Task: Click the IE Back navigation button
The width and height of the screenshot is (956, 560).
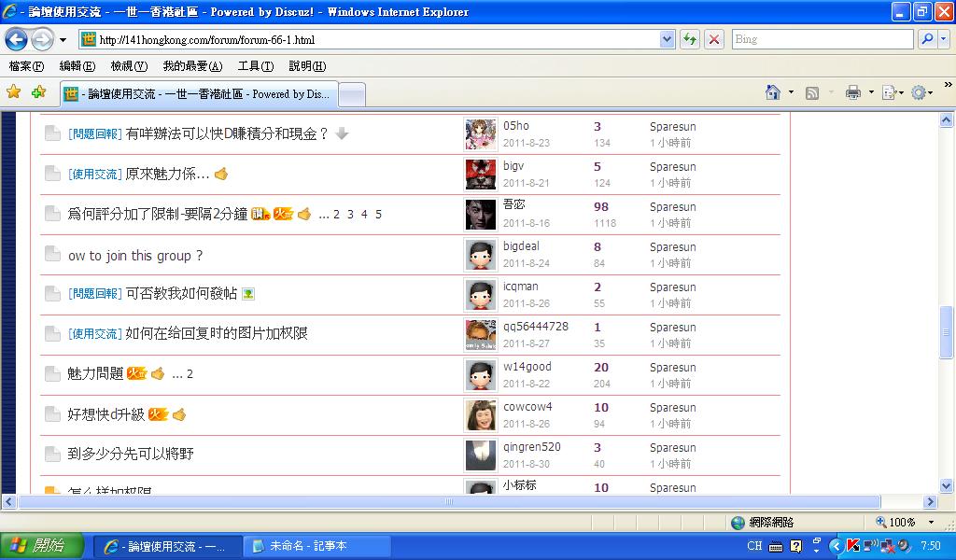Action: point(17,40)
